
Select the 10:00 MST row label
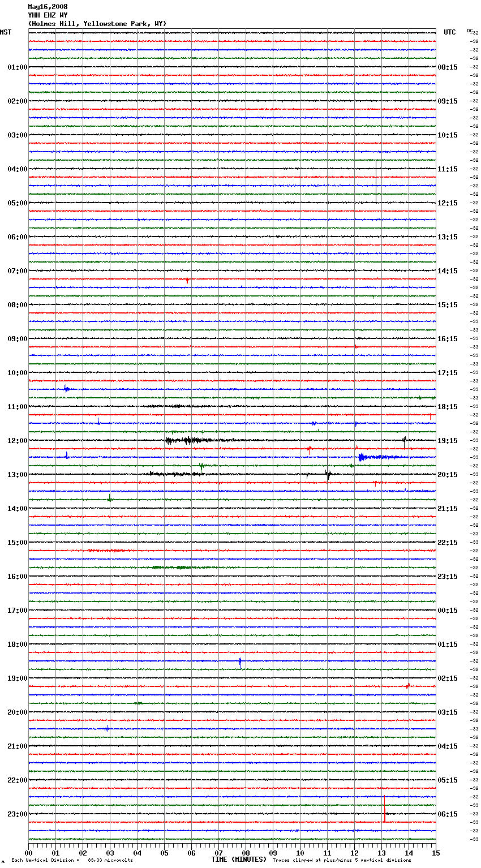tap(18, 373)
